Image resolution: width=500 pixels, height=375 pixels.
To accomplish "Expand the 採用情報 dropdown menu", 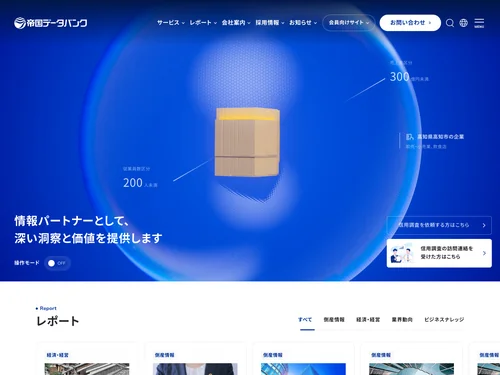I will coord(270,23).
